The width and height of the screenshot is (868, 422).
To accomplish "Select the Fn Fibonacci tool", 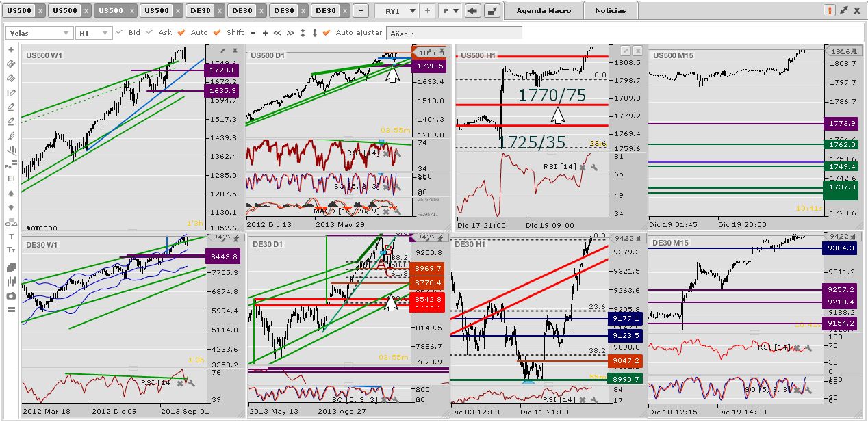I will tap(11, 164).
